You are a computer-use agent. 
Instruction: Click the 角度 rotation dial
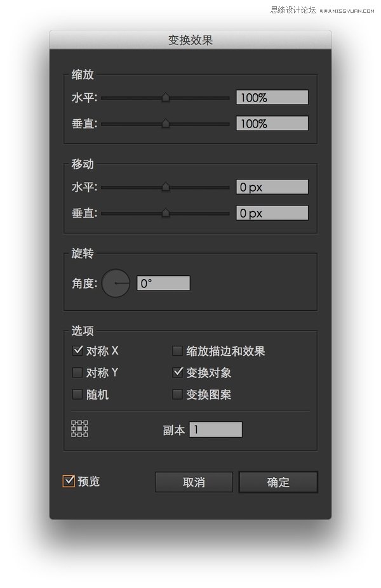point(116,283)
